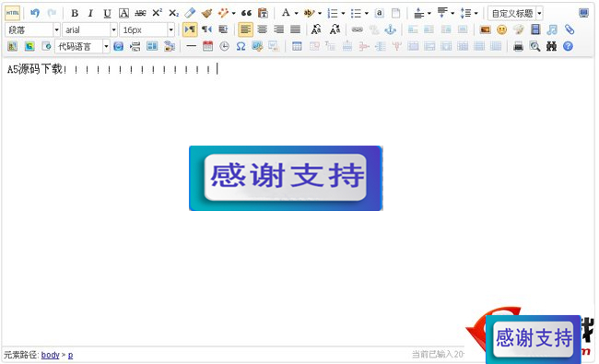This screenshot has width=599, height=364.
Task: Toggle bold formatting
Action: (x=75, y=14)
